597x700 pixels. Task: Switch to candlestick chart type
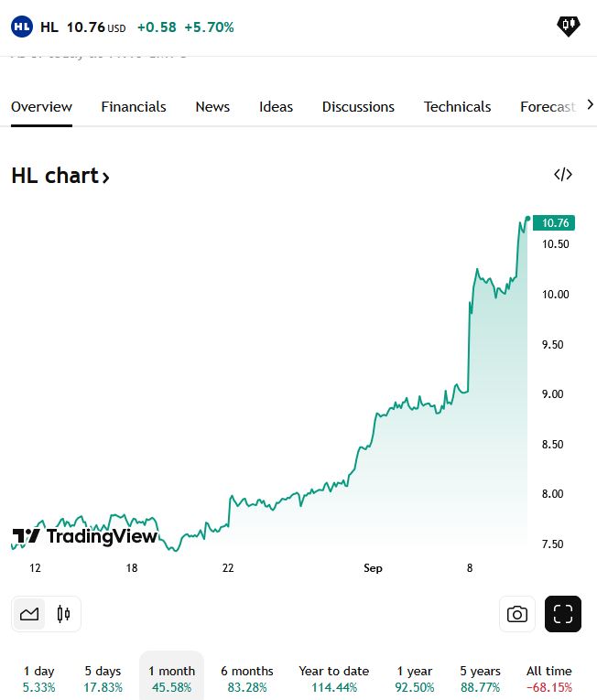coord(63,614)
